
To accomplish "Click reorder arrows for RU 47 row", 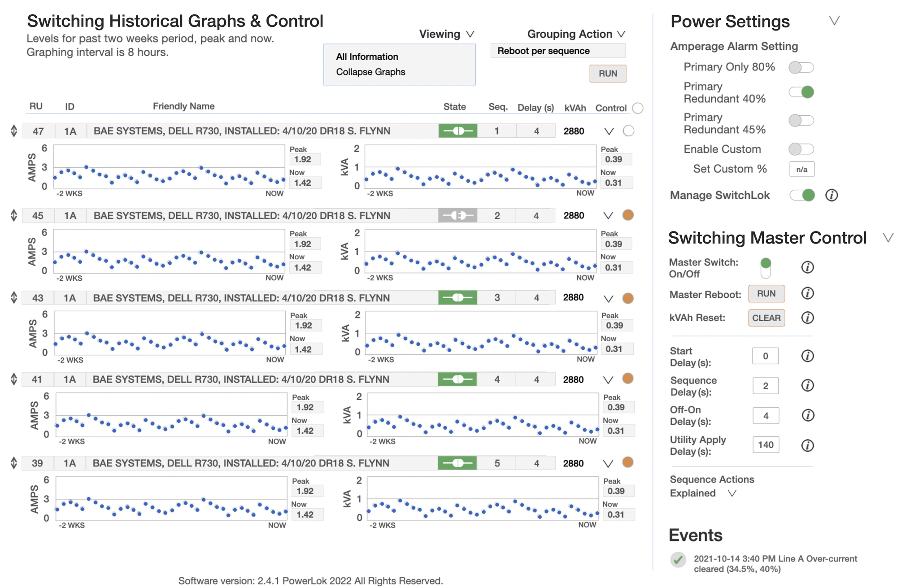I will pos(14,131).
